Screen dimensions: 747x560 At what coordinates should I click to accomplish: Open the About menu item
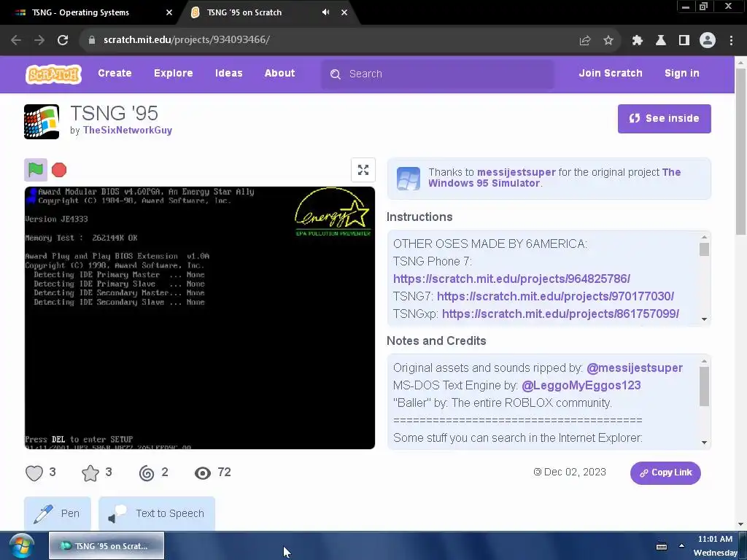(279, 74)
